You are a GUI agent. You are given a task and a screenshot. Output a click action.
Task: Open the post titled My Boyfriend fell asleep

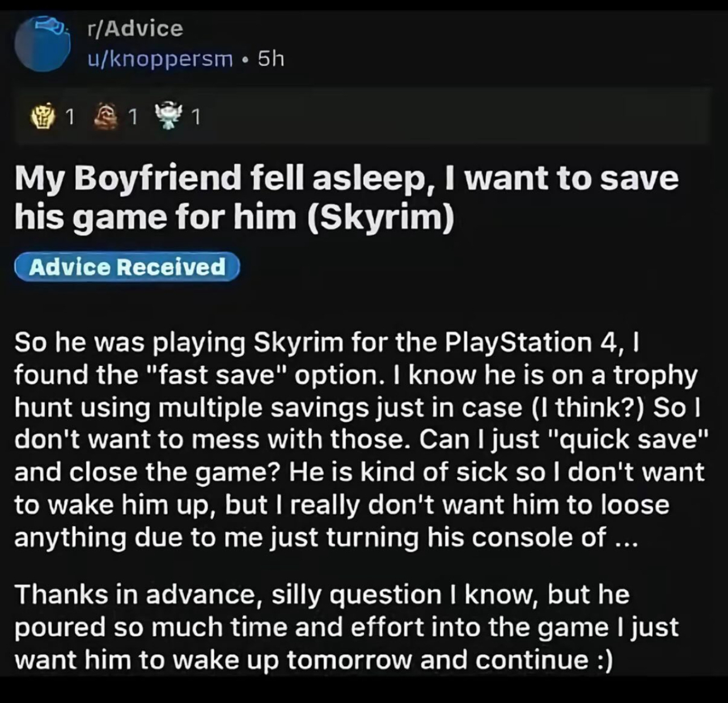tap(346, 197)
